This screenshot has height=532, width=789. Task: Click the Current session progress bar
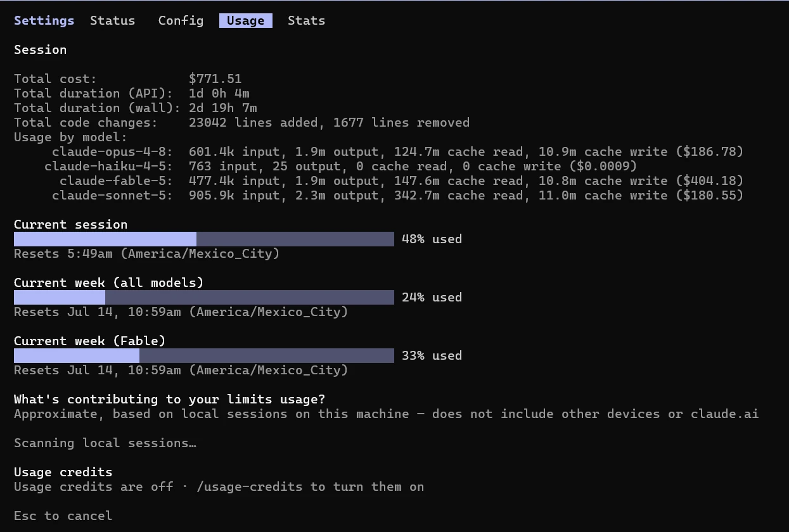204,239
